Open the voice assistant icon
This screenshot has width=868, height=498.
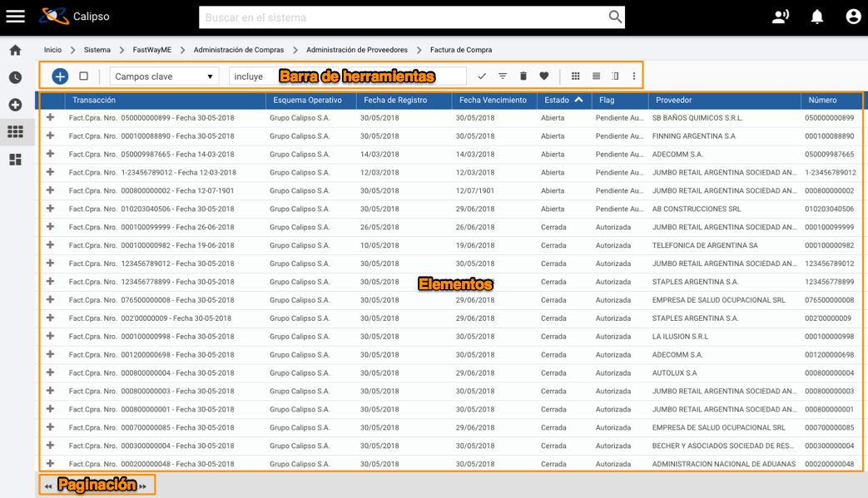coord(781,17)
